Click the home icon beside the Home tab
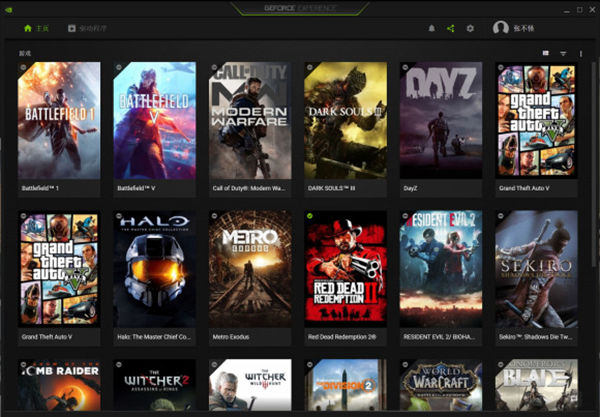This screenshot has width=600, height=417. (28, 28)
